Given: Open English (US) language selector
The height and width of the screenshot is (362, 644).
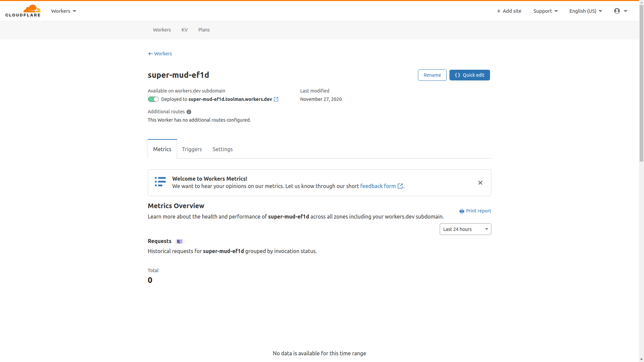Looking at the screenshot, I should pyautogui.click(x=586, y=11).
